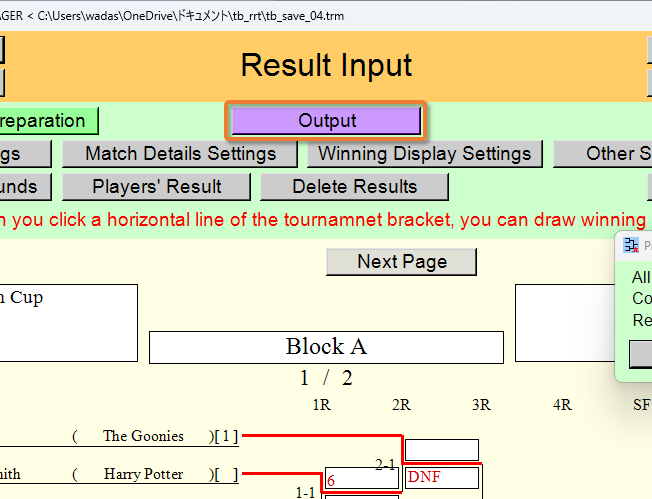The image size is (652, 499).
Task: Click the 1R round header
Action: 321,405
